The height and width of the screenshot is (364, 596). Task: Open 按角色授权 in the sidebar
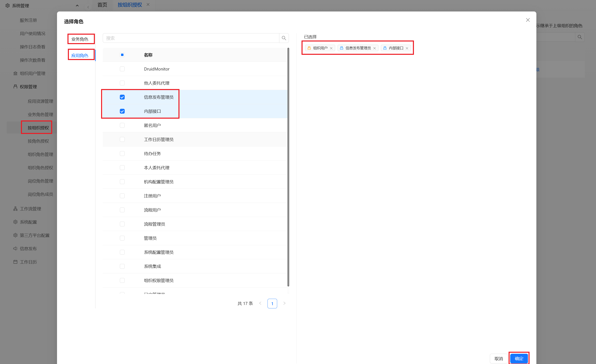[38, 141]
